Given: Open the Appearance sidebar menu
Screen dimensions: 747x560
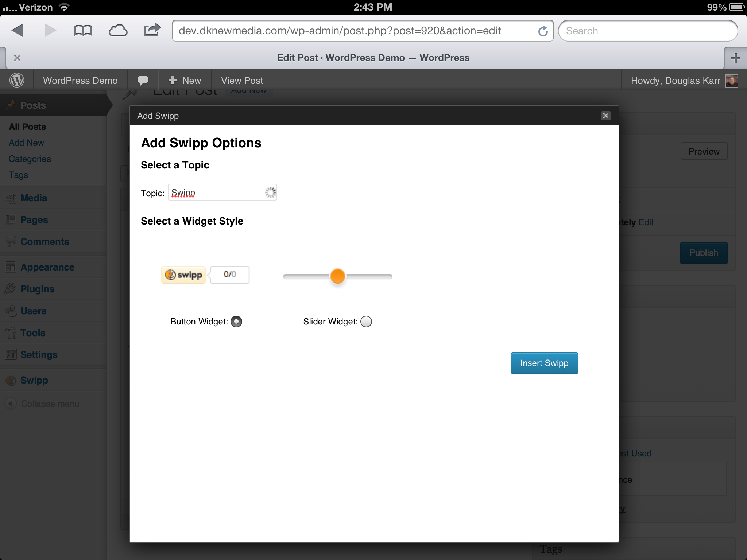Looking at the screenshot, I should [53, 267].
